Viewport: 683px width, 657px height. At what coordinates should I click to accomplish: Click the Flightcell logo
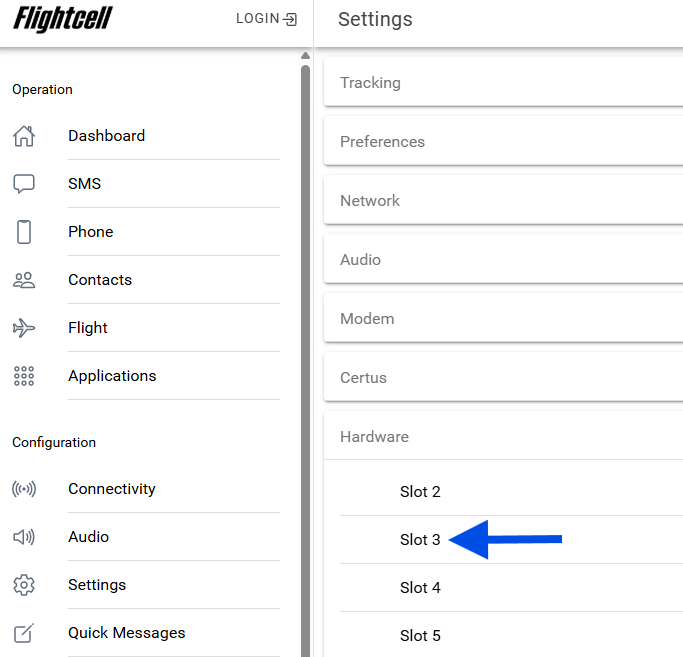click(63, 19)
